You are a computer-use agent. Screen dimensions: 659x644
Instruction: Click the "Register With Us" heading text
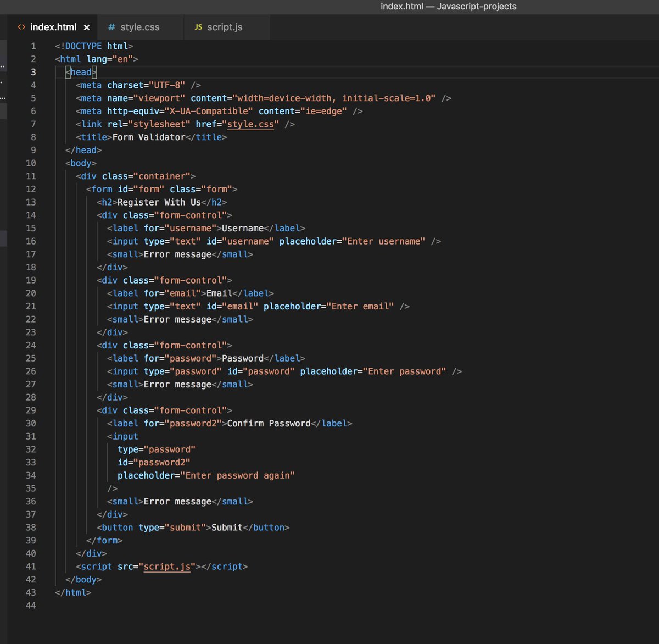159,202
